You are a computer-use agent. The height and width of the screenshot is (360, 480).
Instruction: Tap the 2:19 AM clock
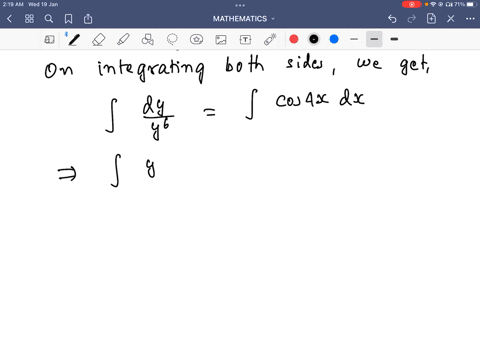(x=13, y=4)
